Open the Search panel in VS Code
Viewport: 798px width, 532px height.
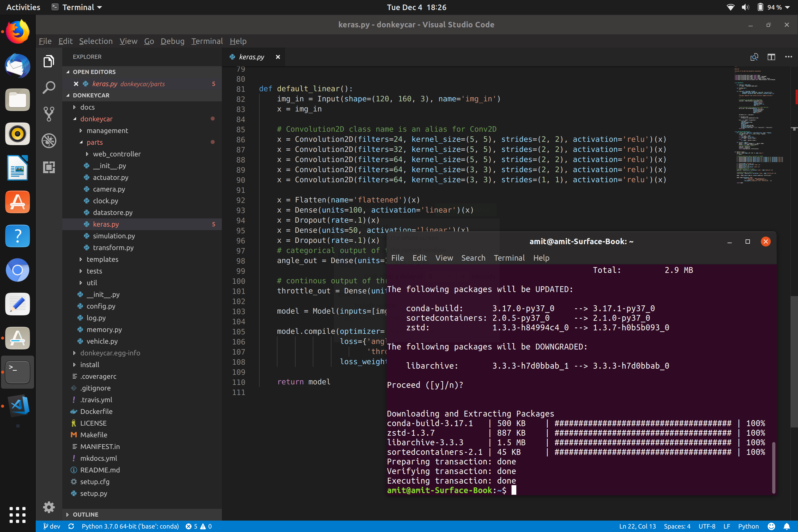pyautogui.click(x=49, y=87)
